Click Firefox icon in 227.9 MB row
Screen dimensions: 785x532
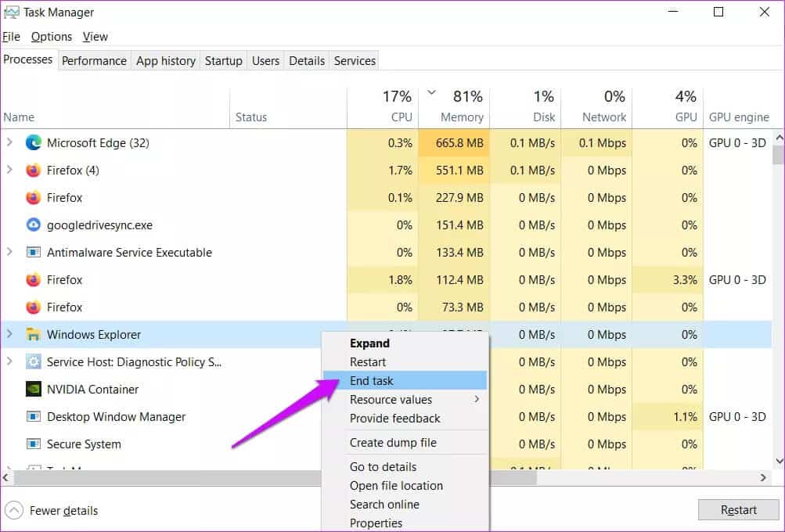tap(33, 198)
